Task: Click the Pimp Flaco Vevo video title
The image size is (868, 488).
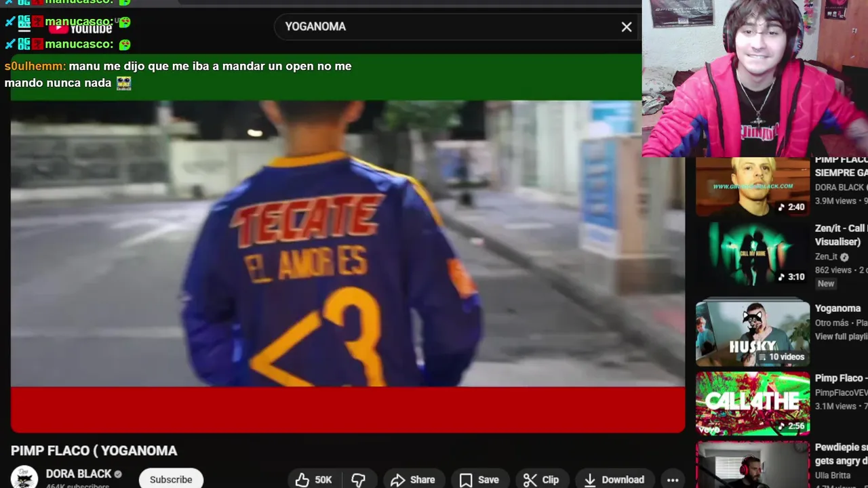Action: pyautogui.click(x=841, y=378)
